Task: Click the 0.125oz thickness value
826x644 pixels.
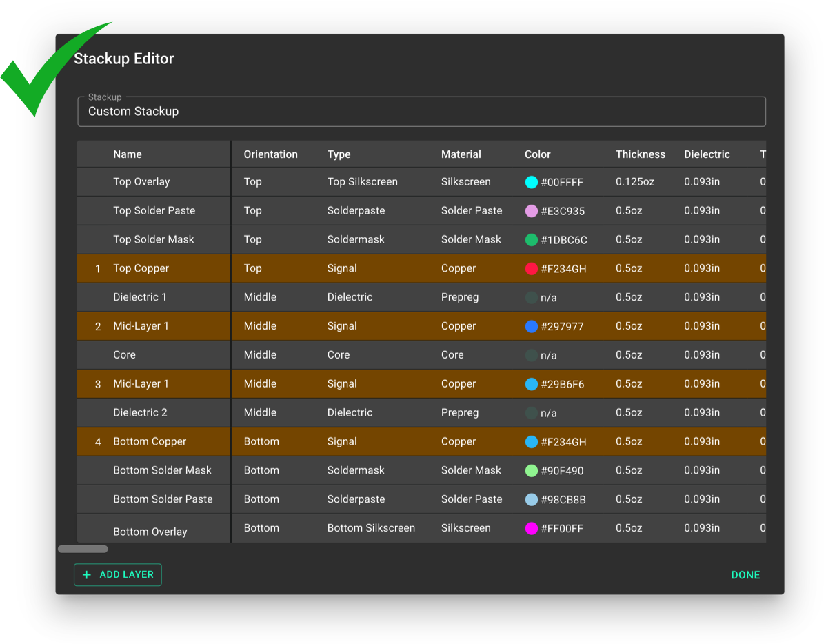Action: pyautogui.click(x=634, y=182)
